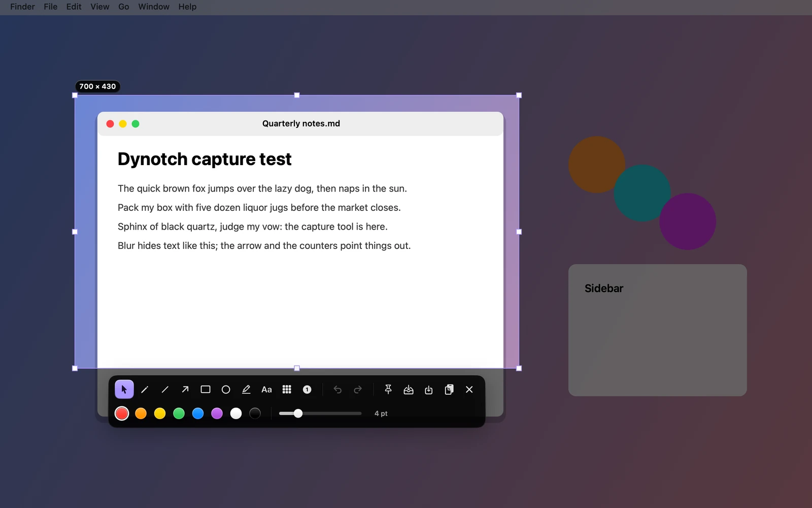The width and height of the screenshot is (812, 508).
Task: Select the purple color swatch
Action: tap(217, 414)
